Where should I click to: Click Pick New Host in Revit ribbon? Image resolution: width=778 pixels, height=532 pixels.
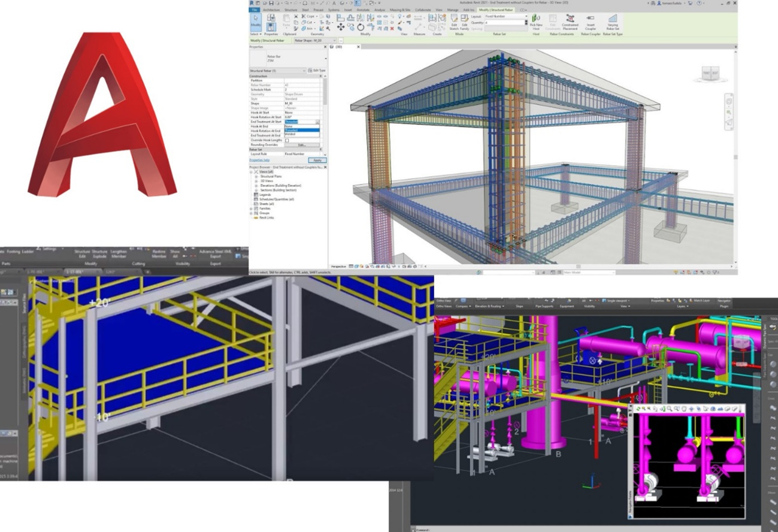tap(536, 22)
